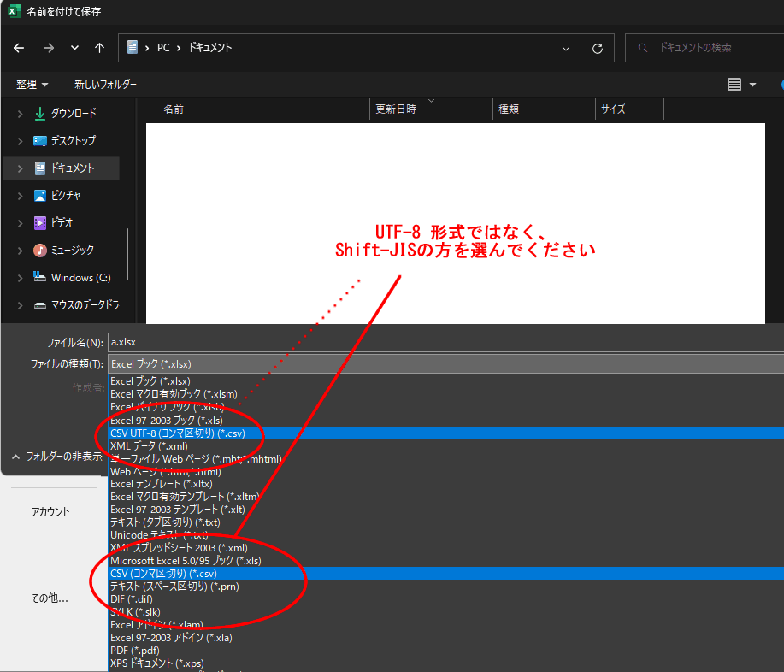Click the view layout icon
The image size is (784, 672).
point(734,85)
